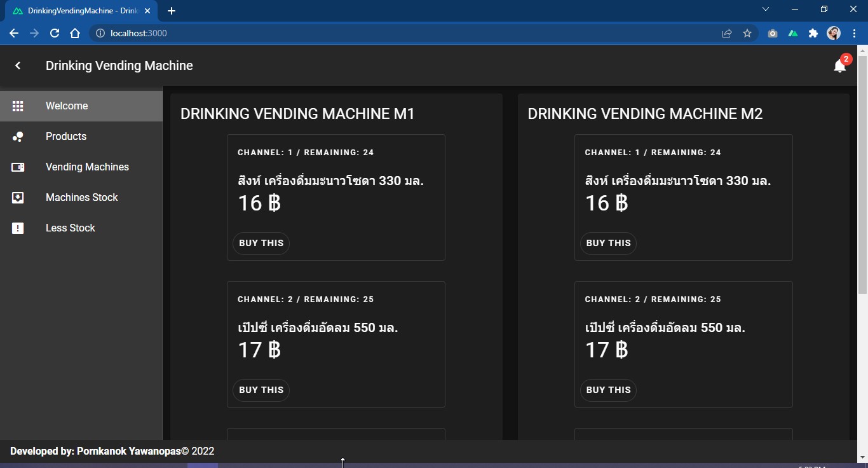Open the tab search dropdown chevron
Viewport: 868px width, 468px height.
[x=766, y=9]
